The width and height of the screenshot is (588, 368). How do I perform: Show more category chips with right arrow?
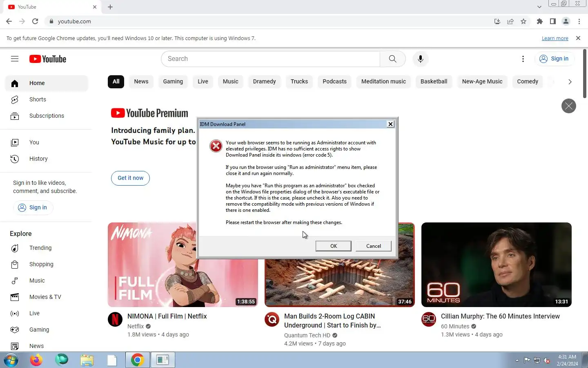(x=570, y=82)
